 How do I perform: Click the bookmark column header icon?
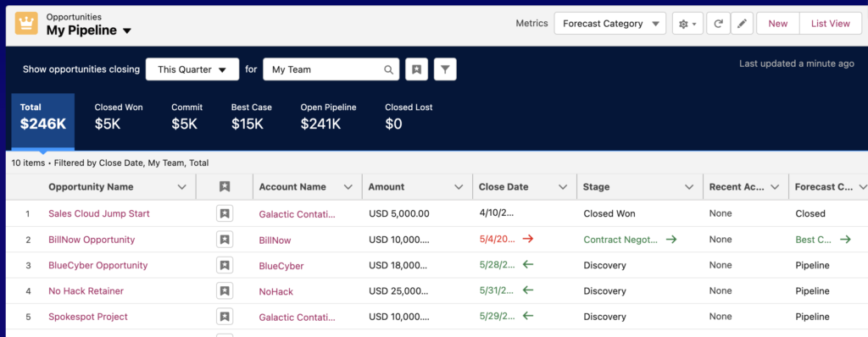pyautogui.click(x=224, y=187)
